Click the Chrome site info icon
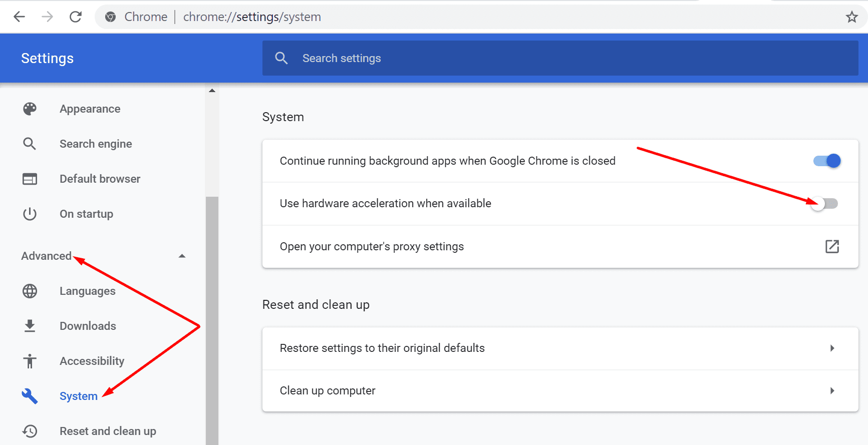The width and height of the screenshot is (868, 445). 111,17
